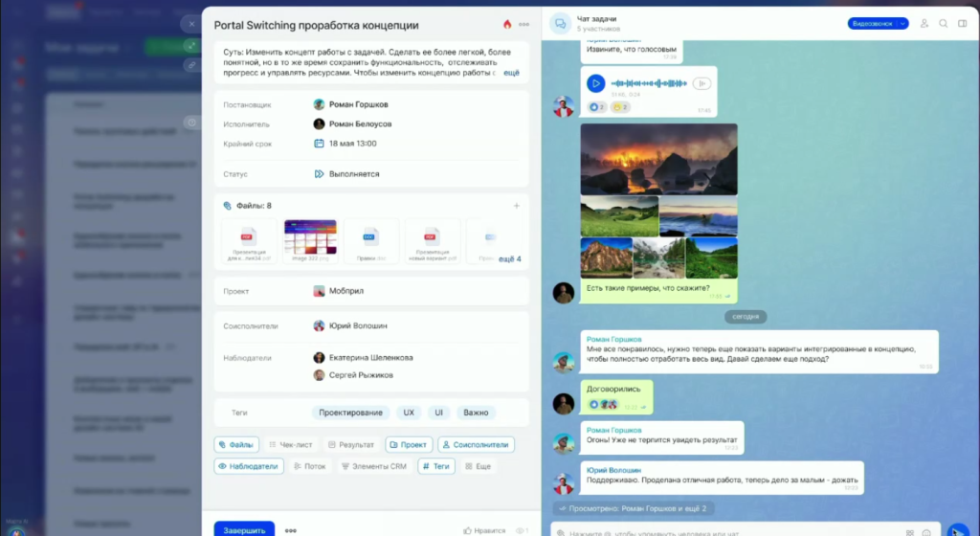Select the Проектирование tag
The image size is (980, 536).
pos(350,413)
